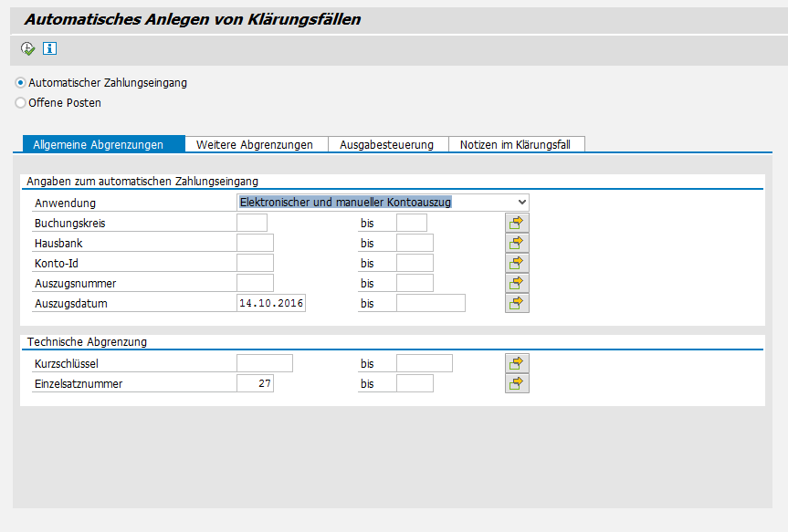Open the program information icon
The width and height of the screenshot is (788, 532).
tap(50, 48)
